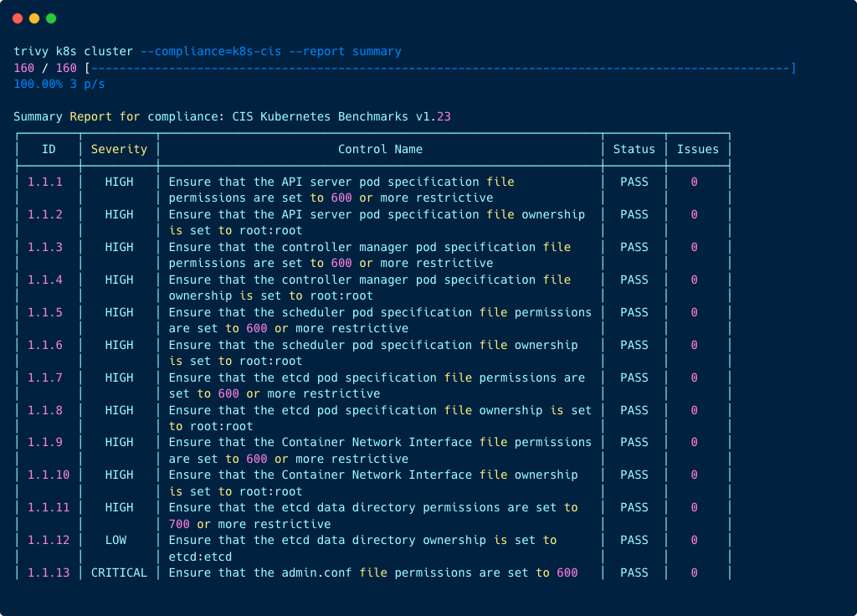Click 'etcd data directory ownership' text

(383, 540)
